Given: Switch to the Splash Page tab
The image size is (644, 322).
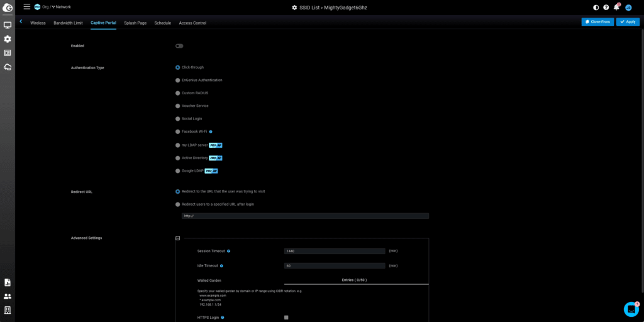Looking at the screenshot, I should click(135, 23).
